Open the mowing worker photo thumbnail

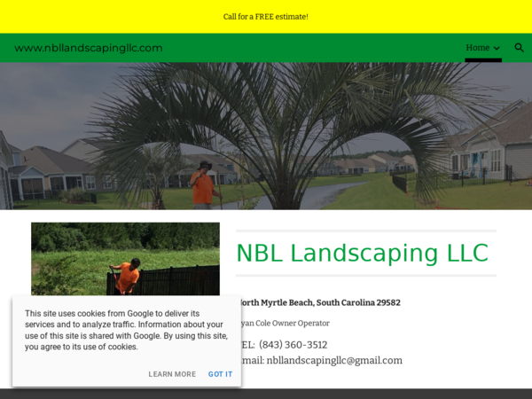point(126,259)
